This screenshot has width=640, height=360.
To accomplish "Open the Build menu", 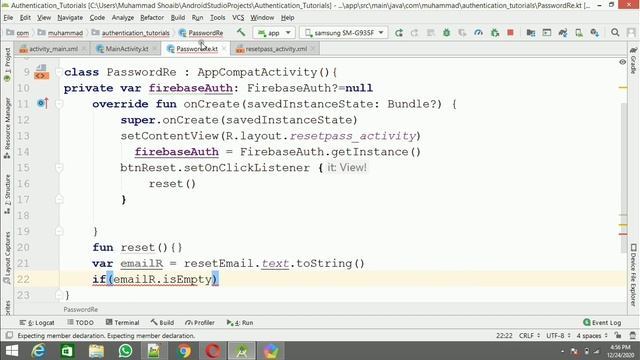I will pyautogui.click(x=178, y=18).
